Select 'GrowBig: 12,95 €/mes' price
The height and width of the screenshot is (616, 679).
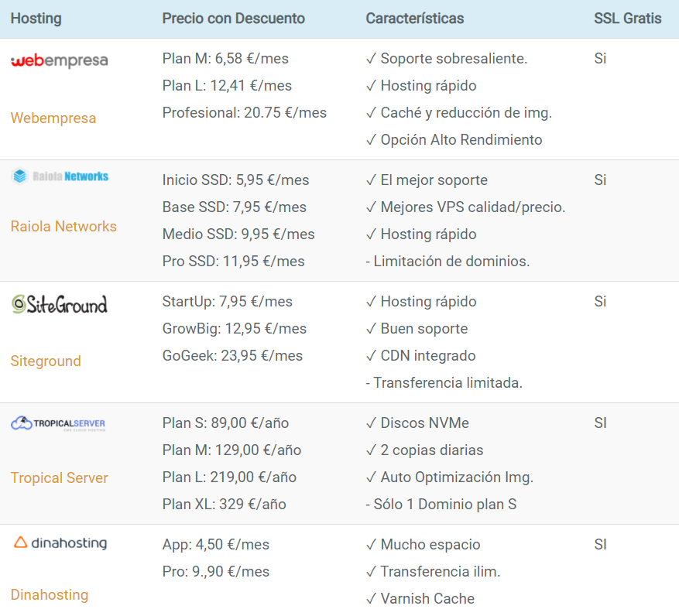[235, 329]
